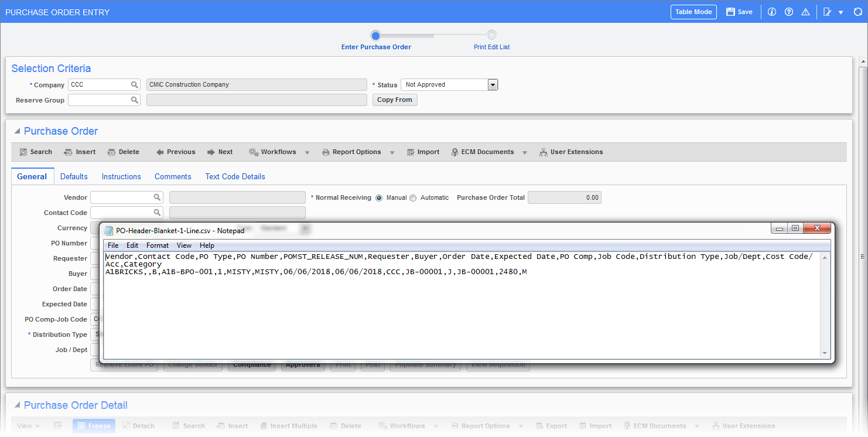Select Manual receiving radio button
Viewport: 868px width, 437px height.
(379, 198)
